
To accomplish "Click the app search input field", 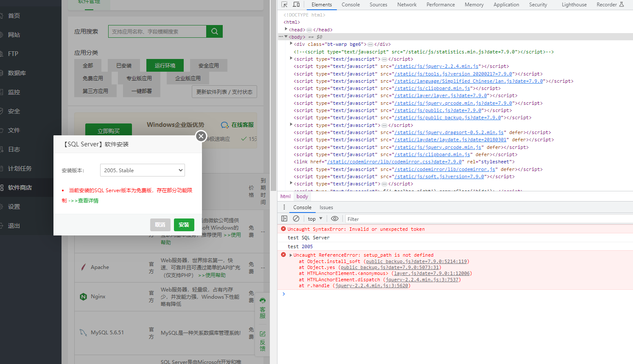I will tap(157, 31).
